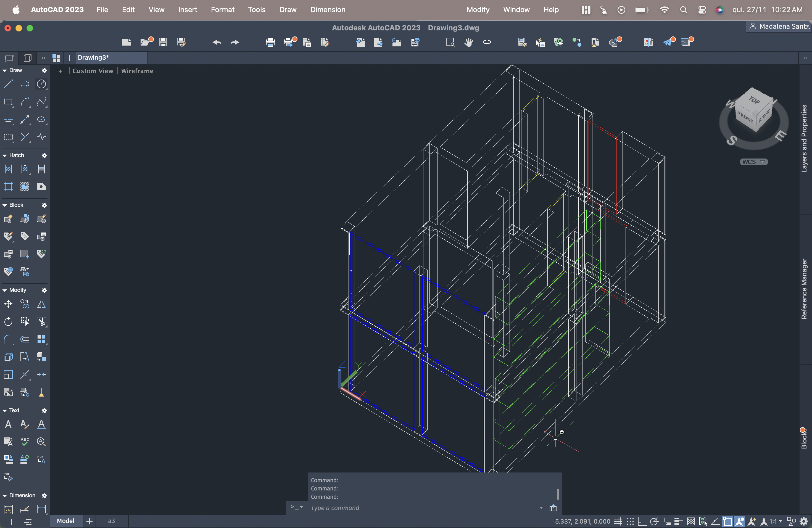812x528 pixels.
Task: Open the Hatch tool
Action: [8, 169]
